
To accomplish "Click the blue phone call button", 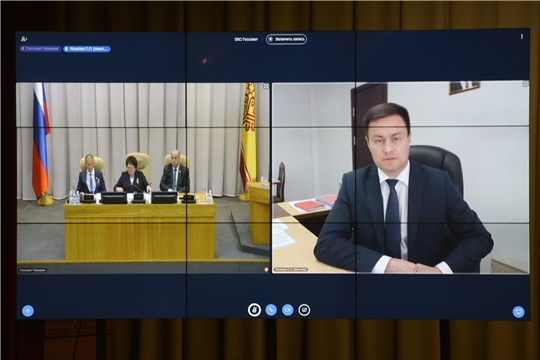I will pos(271,310).
